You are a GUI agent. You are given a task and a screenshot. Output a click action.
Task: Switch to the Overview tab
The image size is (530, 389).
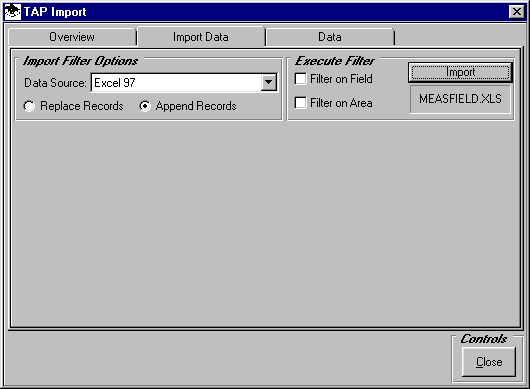click(x=72, y=37)
